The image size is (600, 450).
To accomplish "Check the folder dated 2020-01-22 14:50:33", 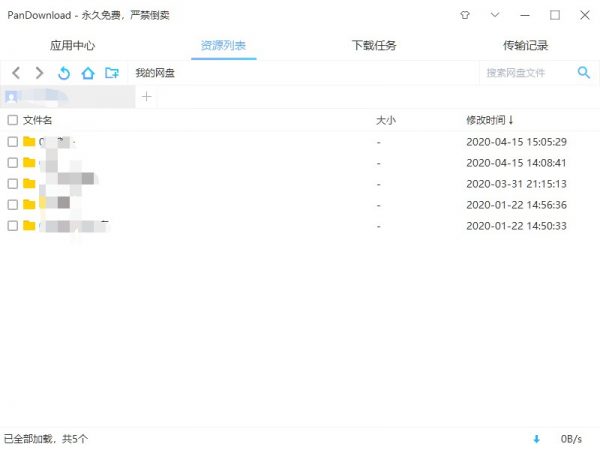I will (x=13, y=226).
